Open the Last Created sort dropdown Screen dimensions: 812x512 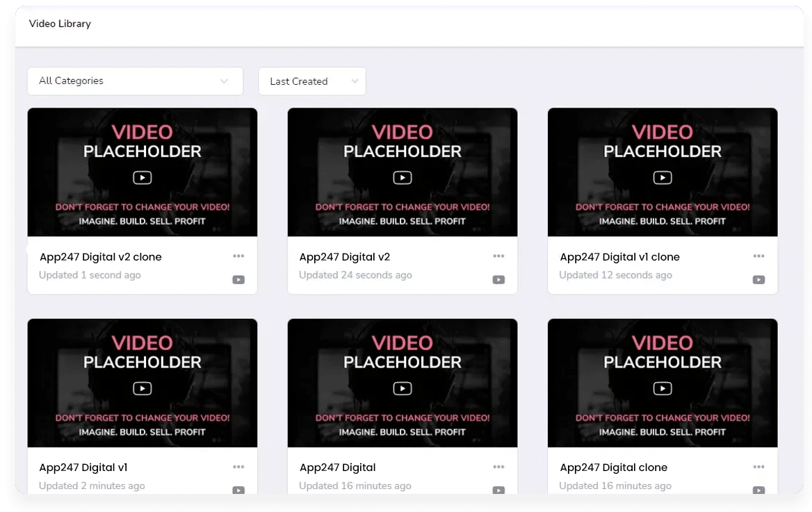pyautogui.click(x=312, y=81)
